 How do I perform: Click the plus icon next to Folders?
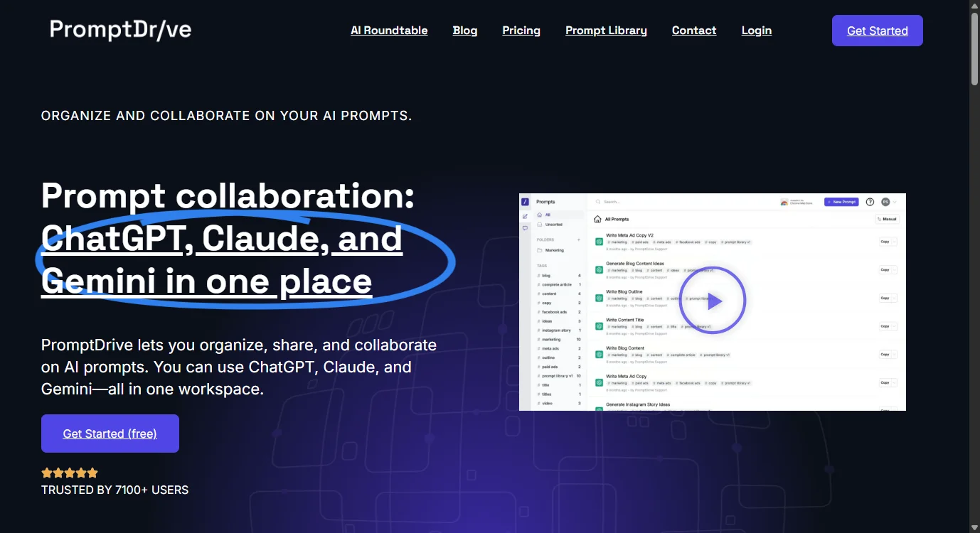click(579, 240)
